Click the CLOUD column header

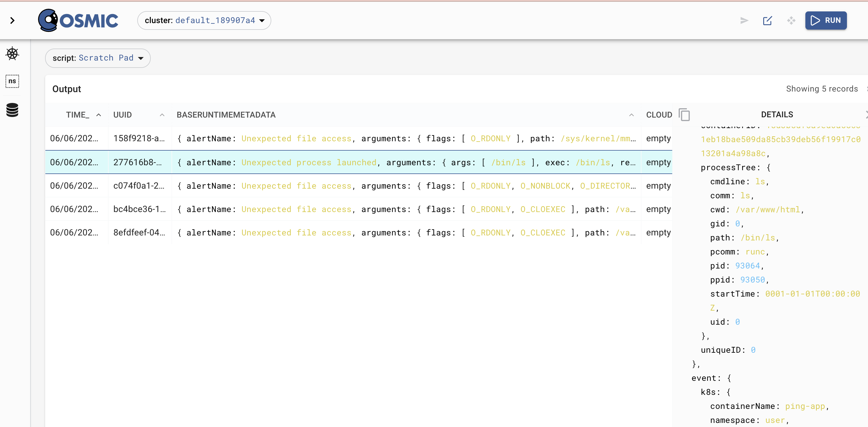coord(659,115)
